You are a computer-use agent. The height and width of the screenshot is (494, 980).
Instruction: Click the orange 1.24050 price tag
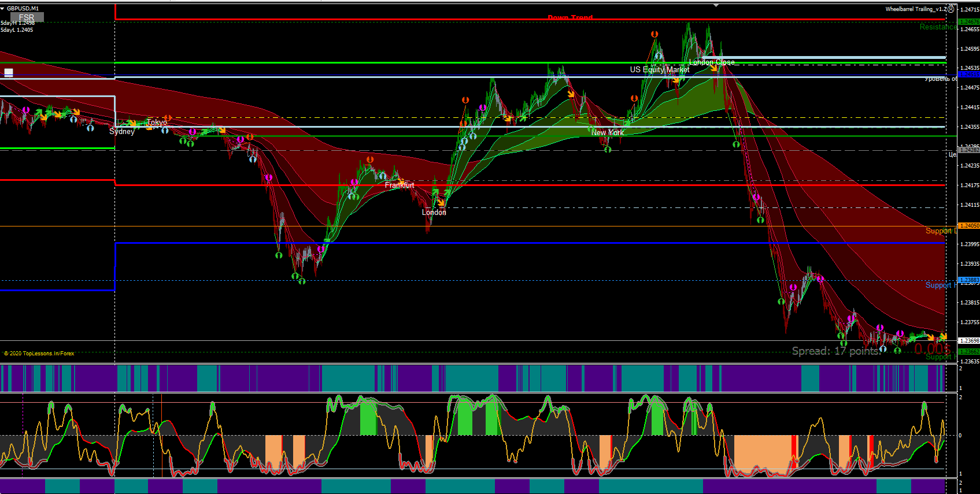point(970,226)
